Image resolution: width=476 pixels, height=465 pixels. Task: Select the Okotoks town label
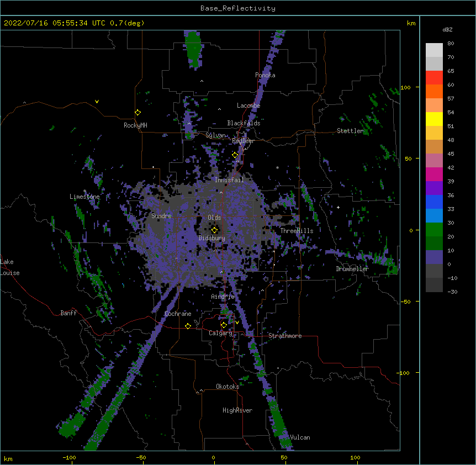tap(228, 387)
